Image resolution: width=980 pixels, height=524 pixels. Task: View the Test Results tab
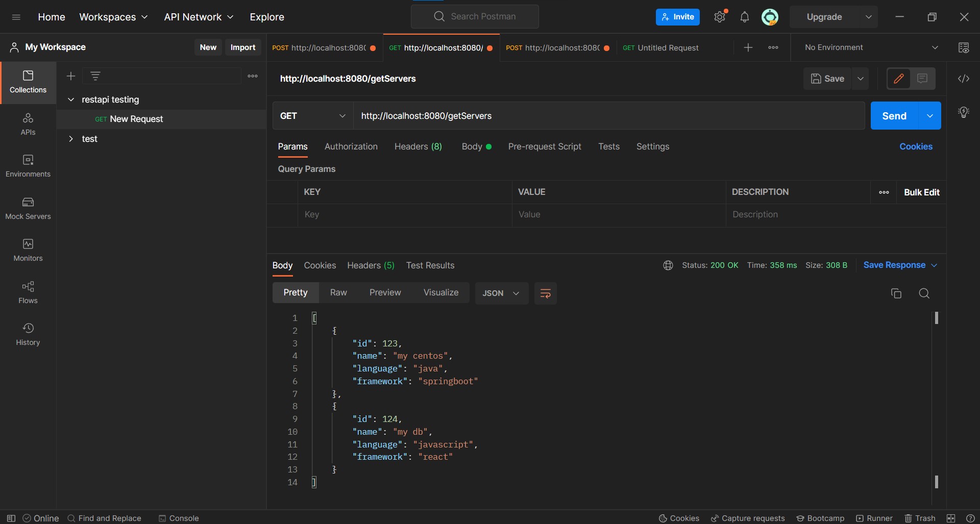pyautogui.click(x=430, y=265)
